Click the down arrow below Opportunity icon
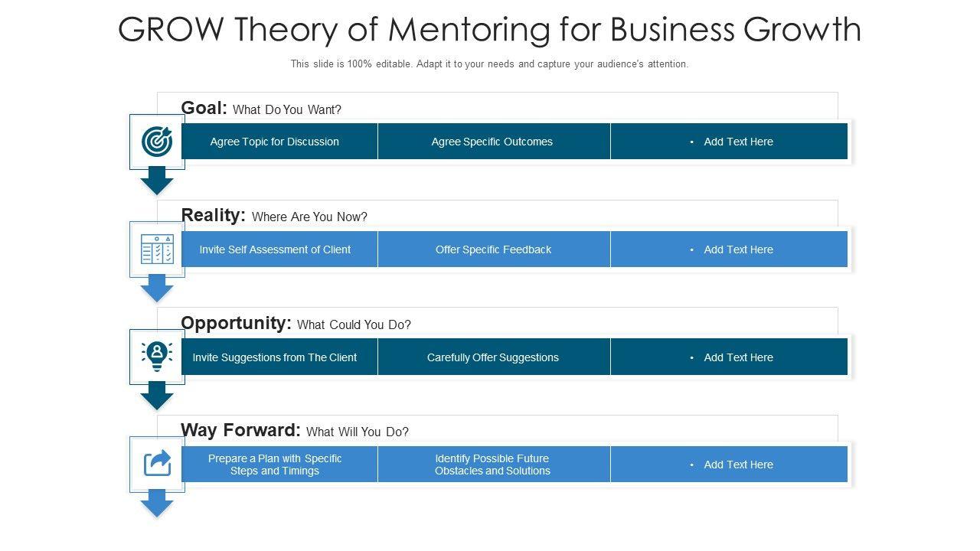The height and width of the screenshot is (551, 980). point(157,396)
